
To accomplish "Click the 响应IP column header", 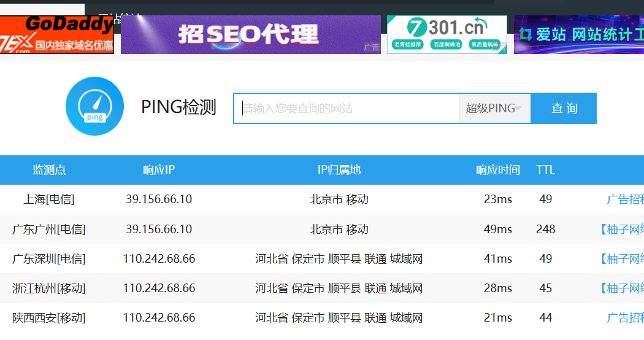I will point(159,170).
